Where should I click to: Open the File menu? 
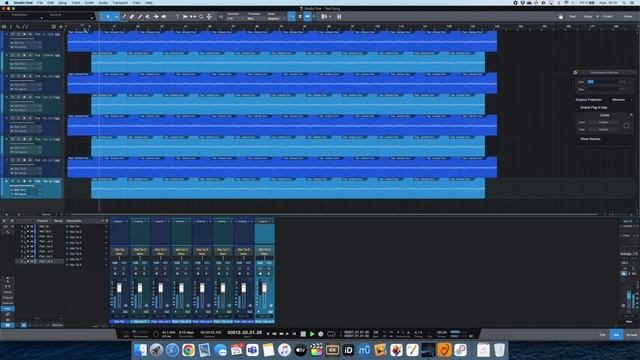click(x=40, y=3)
